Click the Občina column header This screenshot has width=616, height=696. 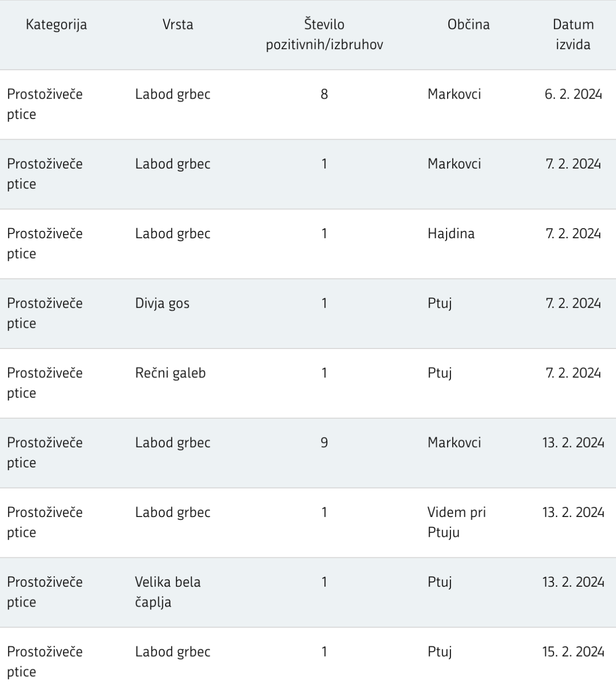coord(468,25)
